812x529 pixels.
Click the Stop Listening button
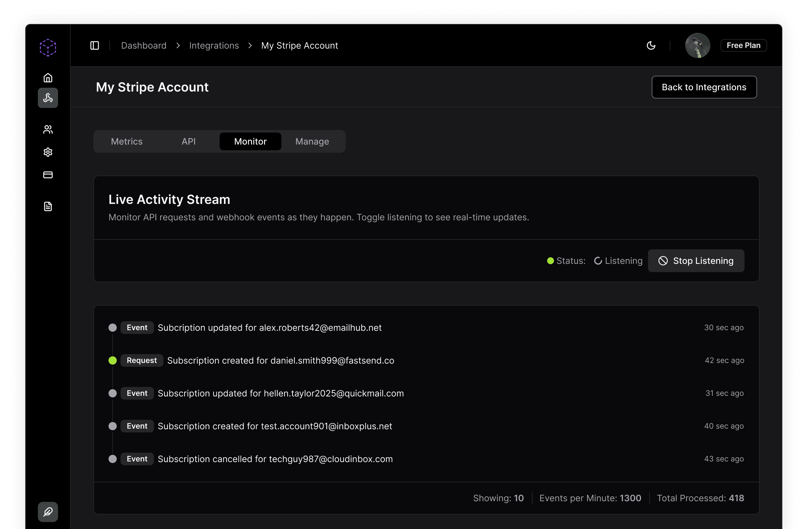tap(696, 261)
